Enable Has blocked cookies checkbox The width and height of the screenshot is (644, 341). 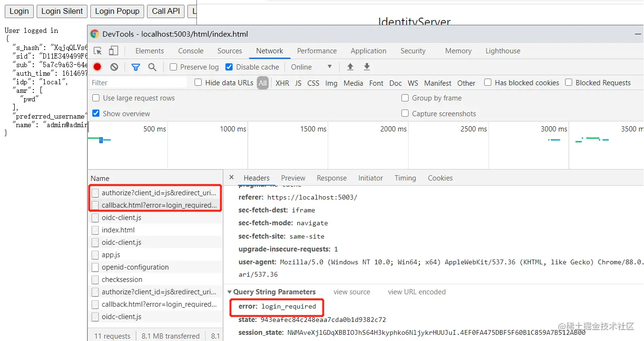[x=488, y=82]
